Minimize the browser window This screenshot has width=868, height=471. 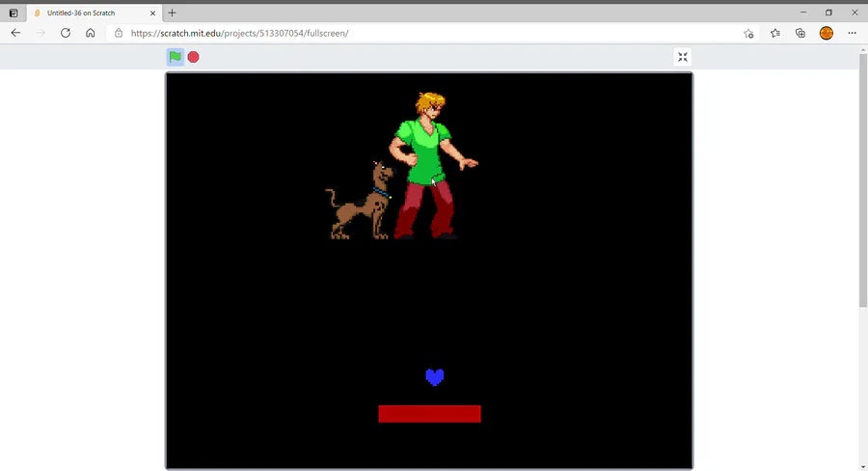[x=803, y=13]
